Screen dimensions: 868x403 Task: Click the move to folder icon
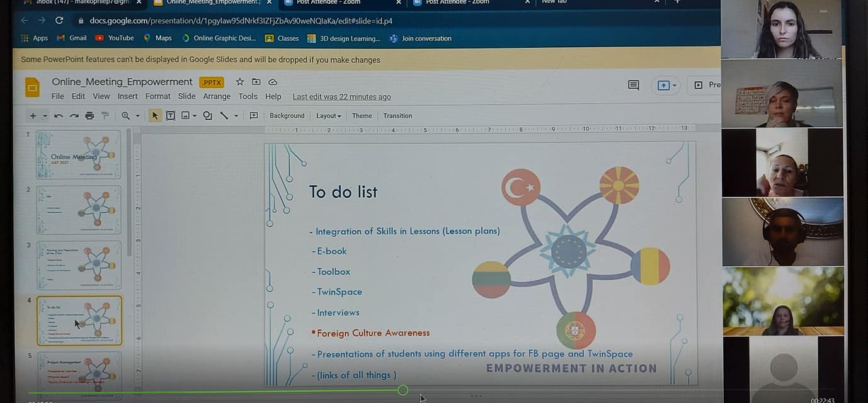pos(256,82)
